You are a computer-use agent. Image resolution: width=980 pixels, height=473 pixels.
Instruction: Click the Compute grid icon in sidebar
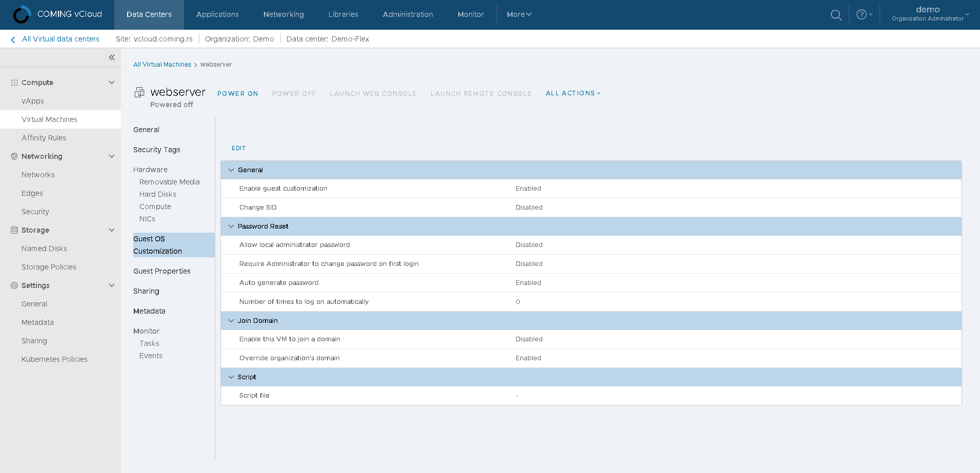(14, 83)
